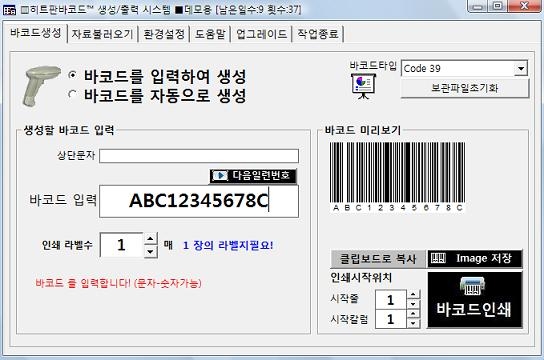Click the 바코드 입력 field with ABC12345678C
Image resolution: width=544 pixels, height=360 pixels.
click(x=199, y=201)
